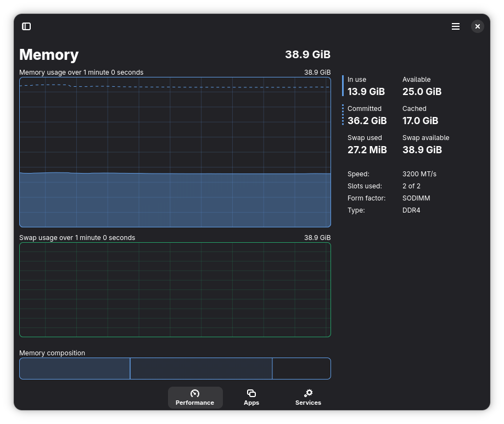504x424 pixels.
Task: Click the 38.9 GiB scale label above the swap graph
Action: tap(317, 238)
